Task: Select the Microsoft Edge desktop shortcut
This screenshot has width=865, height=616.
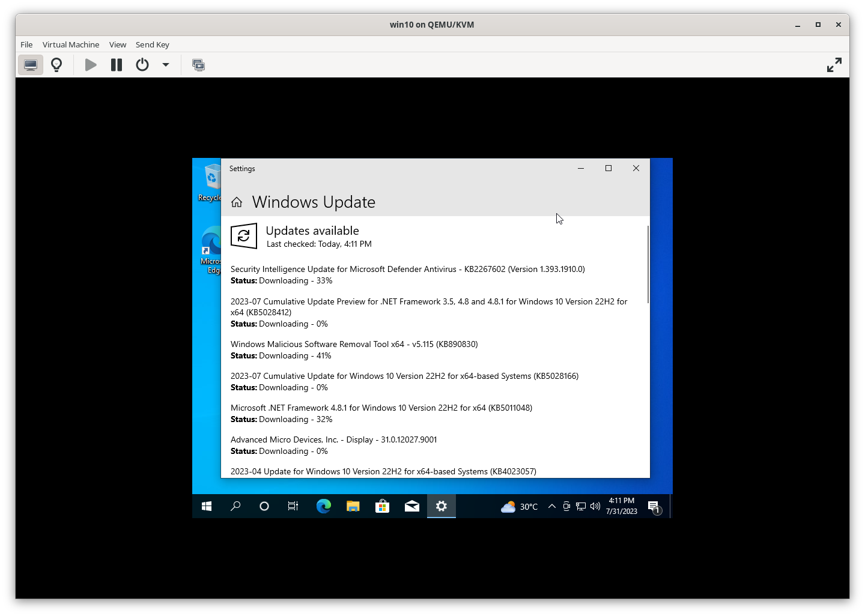Action: (210, 250)
